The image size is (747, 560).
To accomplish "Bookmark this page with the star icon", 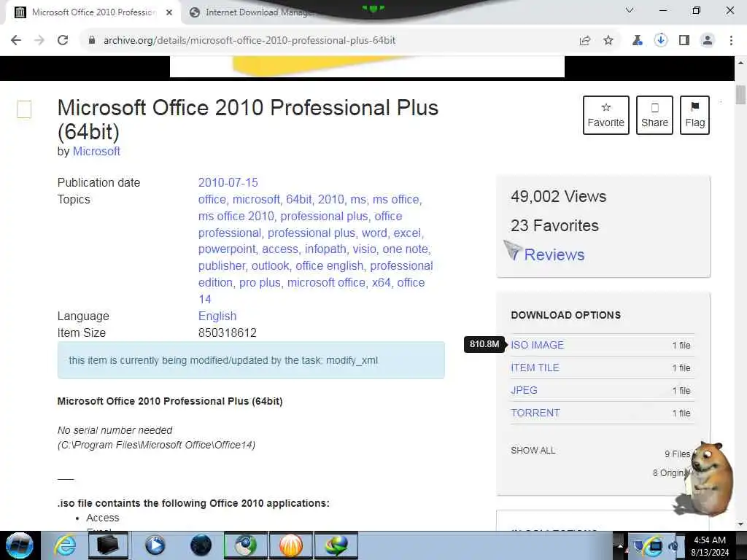I will pyautogui.click(x=608, y=41).
